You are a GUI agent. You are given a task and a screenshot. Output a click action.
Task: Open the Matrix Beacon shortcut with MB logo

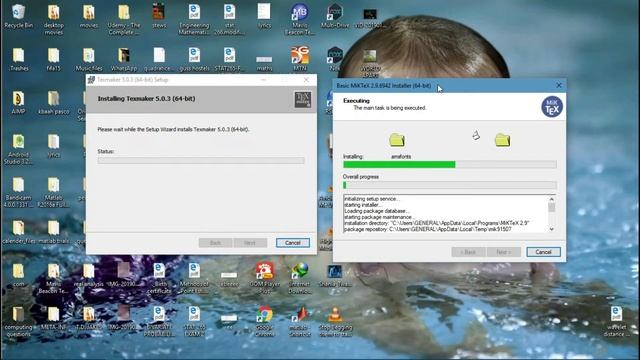tap(300, 19)
